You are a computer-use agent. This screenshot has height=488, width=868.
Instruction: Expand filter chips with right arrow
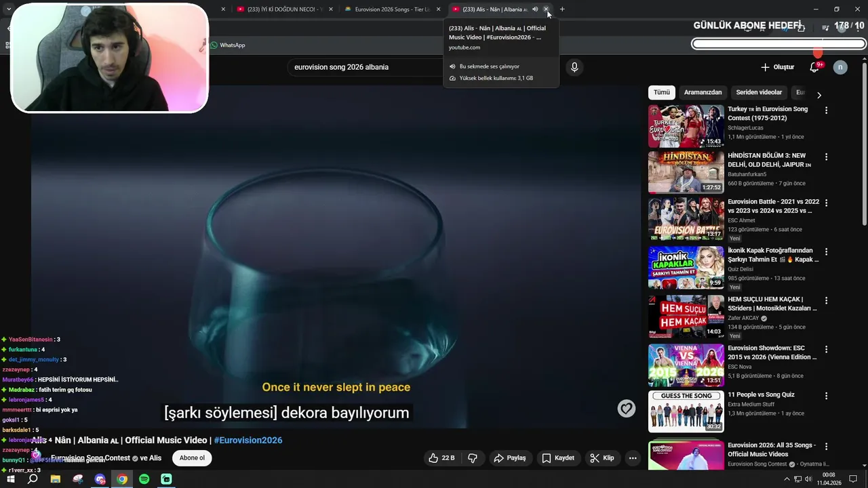(818, 95)
